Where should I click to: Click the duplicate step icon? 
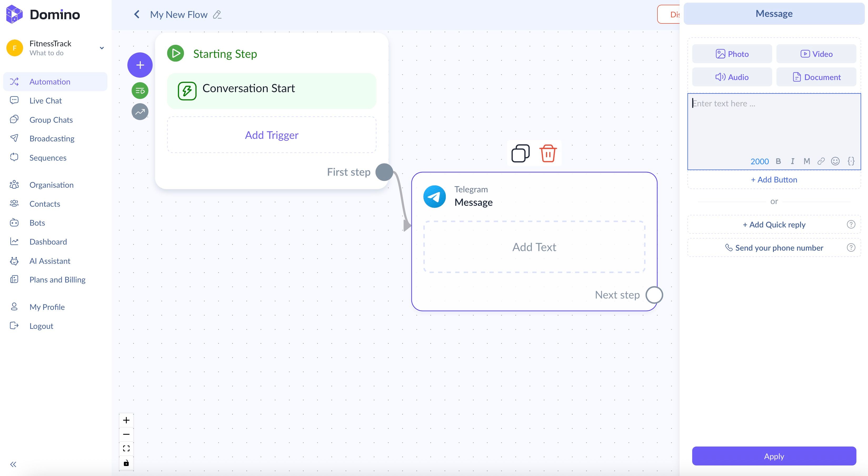point(520,154)
